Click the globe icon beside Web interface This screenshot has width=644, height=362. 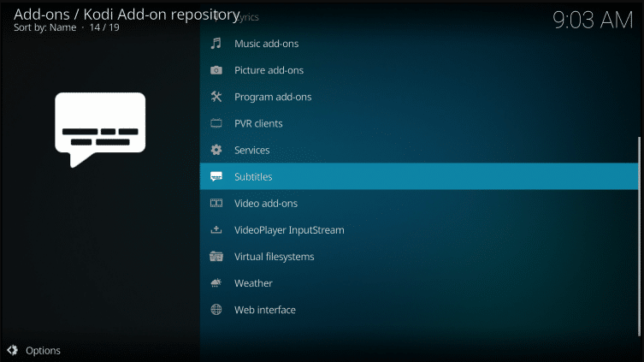click(216, 310)
